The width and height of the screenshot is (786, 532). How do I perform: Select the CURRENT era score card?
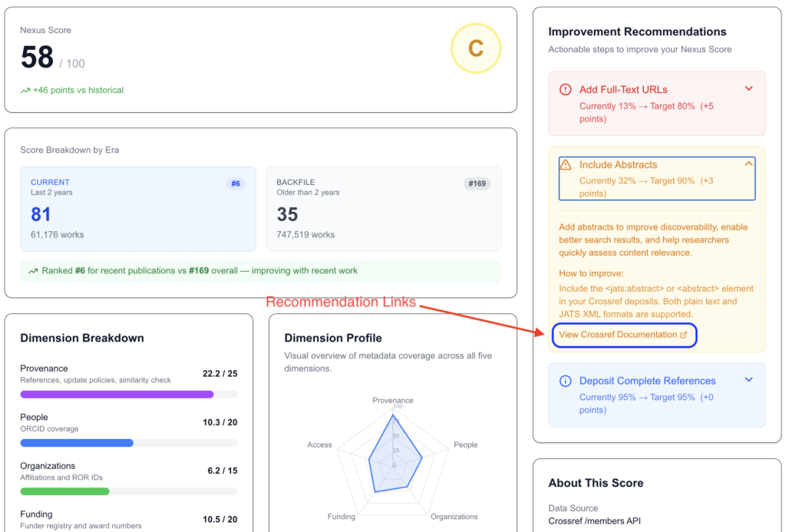click(138, 209)
